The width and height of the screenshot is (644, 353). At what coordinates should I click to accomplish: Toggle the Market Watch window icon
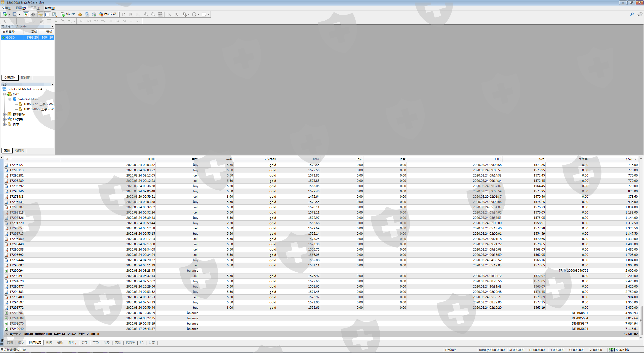[26, 14]
